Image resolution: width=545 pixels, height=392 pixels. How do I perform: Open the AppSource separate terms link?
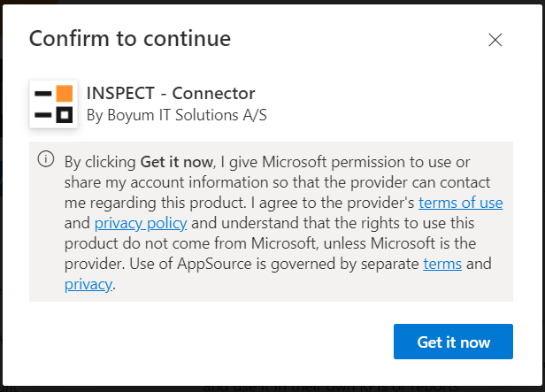coord(442,264)
